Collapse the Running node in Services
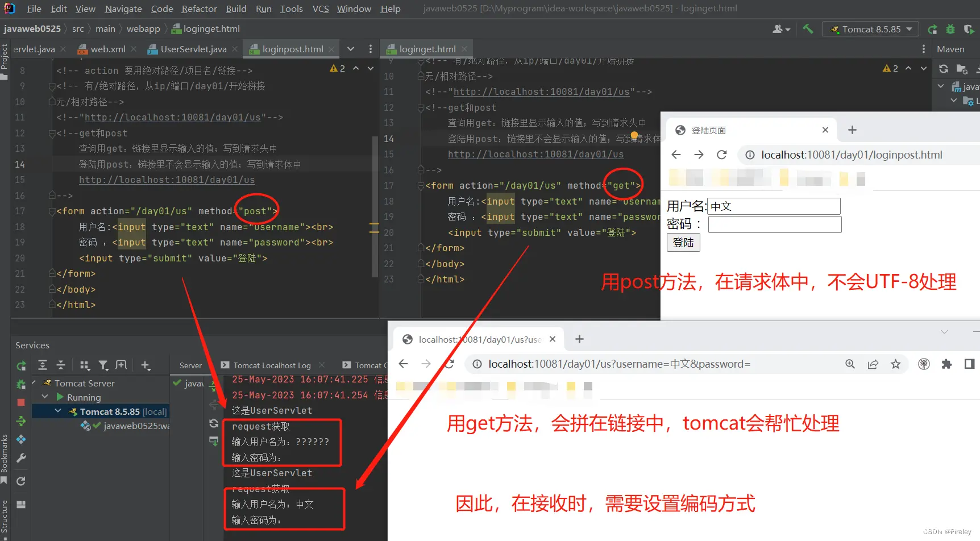The width and height of the screenshot is (980, 541). click(x=45, y=397)
